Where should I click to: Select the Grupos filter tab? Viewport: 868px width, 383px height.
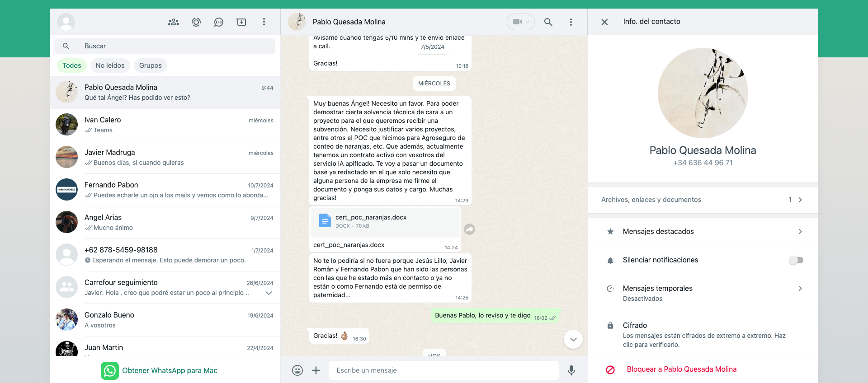[150, 65]
